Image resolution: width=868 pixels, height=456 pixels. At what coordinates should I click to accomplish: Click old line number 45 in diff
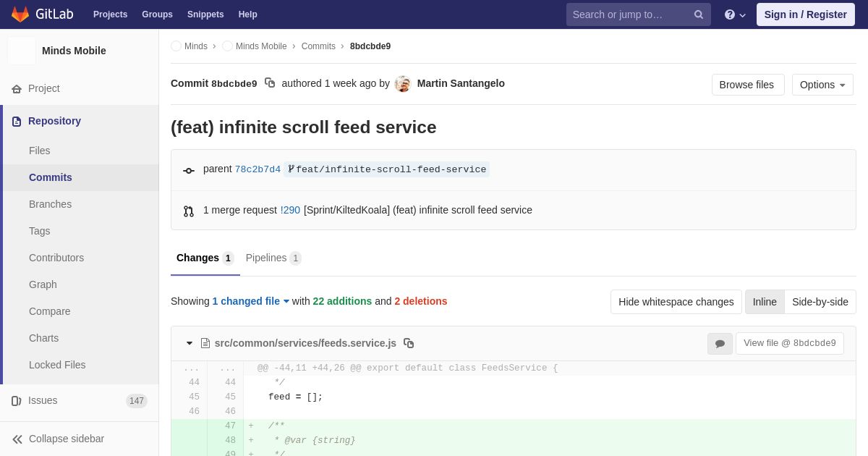coord(194,397)
